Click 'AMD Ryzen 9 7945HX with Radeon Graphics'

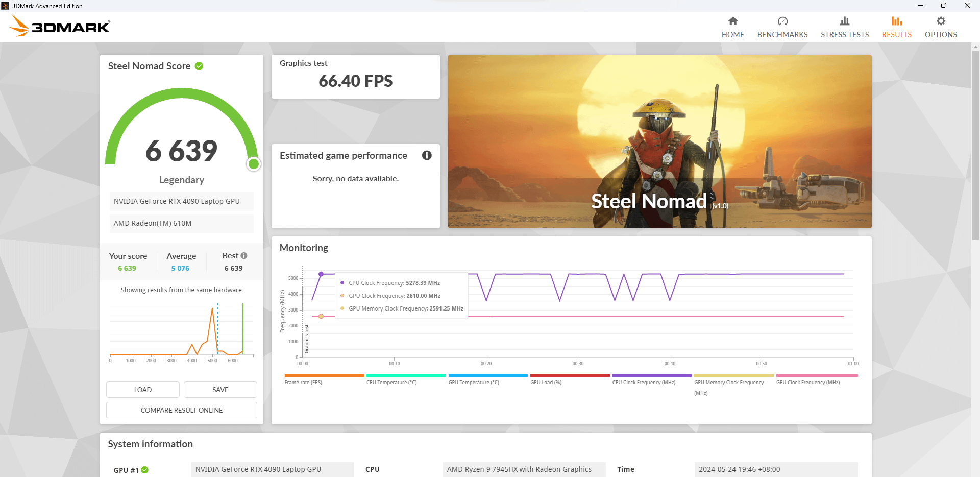[x=524, y=469]
